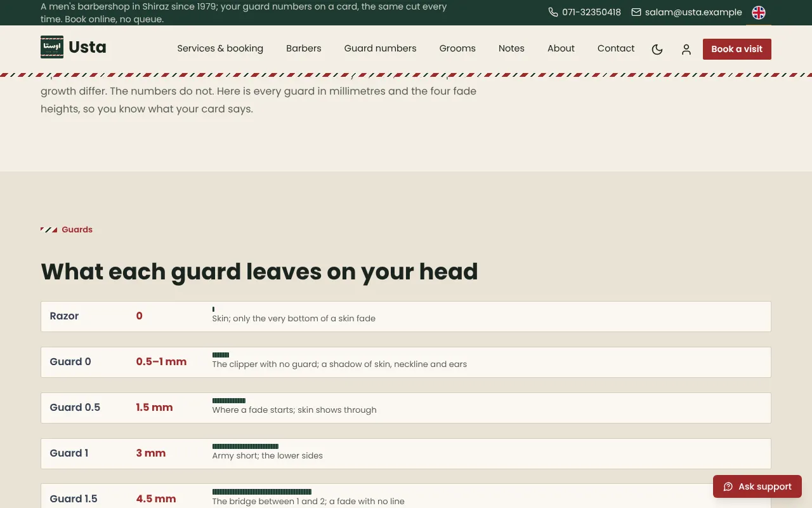Click the Guard 0.5 label
812x508 pixels.
click(x=75, y=408)
